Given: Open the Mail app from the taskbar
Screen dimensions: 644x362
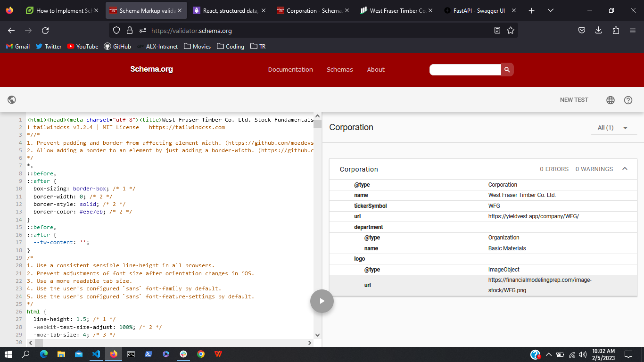Looking at the screenshot, I should (x=79, y=354).
